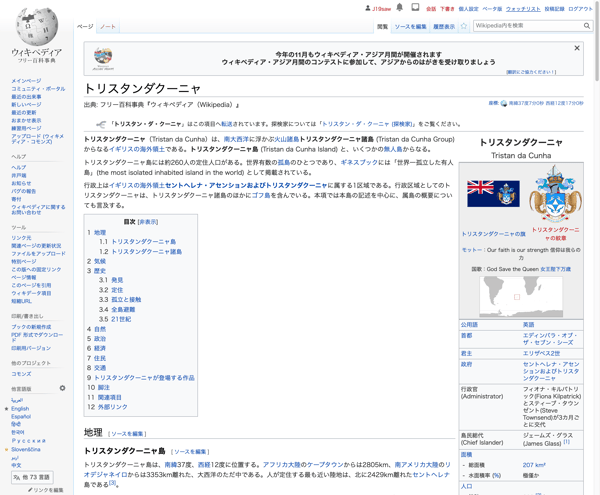The image size is (600, 495).
Task: Open ウォッチリスト in the top bar
Action: [x=523, y=8]
